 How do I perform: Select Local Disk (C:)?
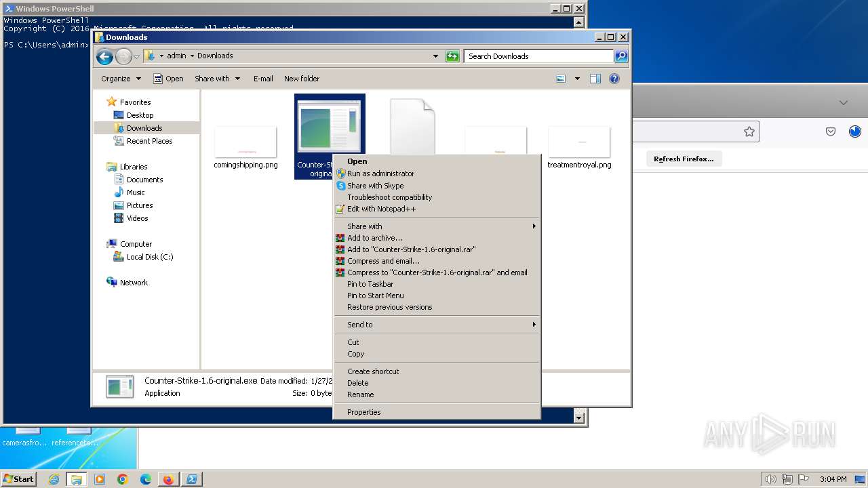click(x=149, y=257)
